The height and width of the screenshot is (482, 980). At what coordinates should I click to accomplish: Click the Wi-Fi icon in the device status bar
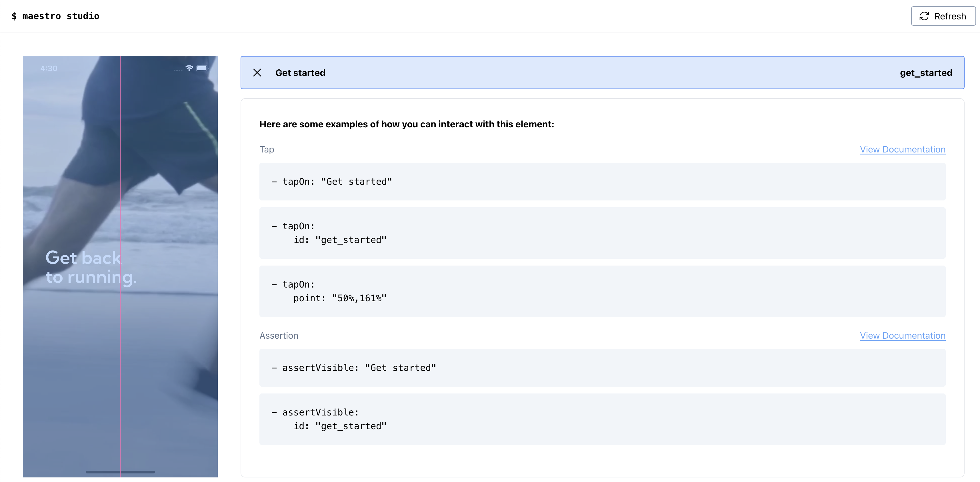pyautogui.click(x=189, y=68)
